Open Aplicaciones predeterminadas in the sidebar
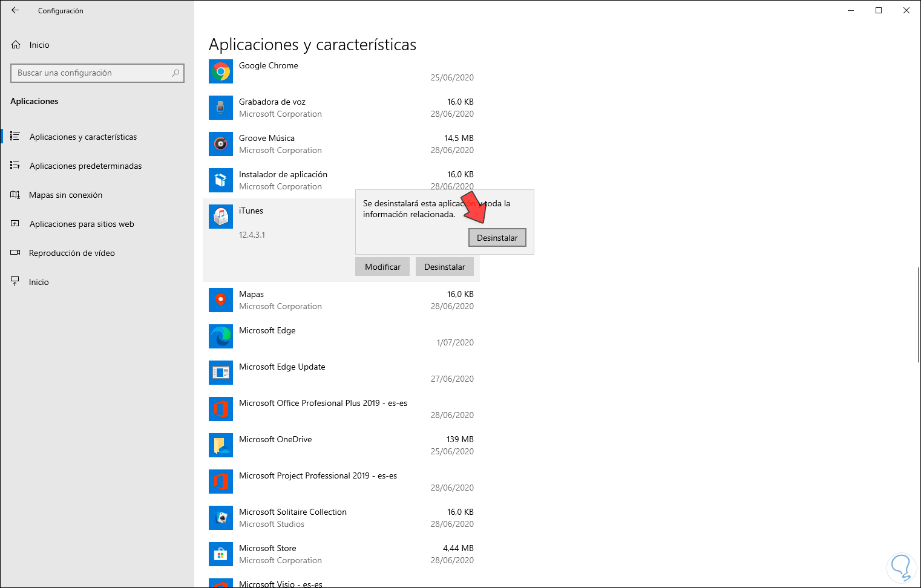The height and width of the screenshot is (588, 921). [x=97, y=166]
